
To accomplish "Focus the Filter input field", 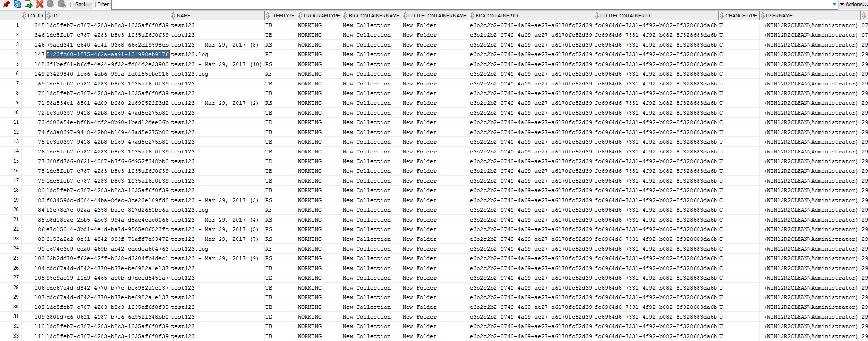I will 471,4.
